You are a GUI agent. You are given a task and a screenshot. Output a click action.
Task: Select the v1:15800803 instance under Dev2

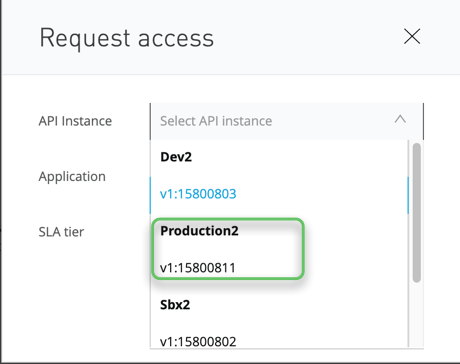[x=279, y=194]
